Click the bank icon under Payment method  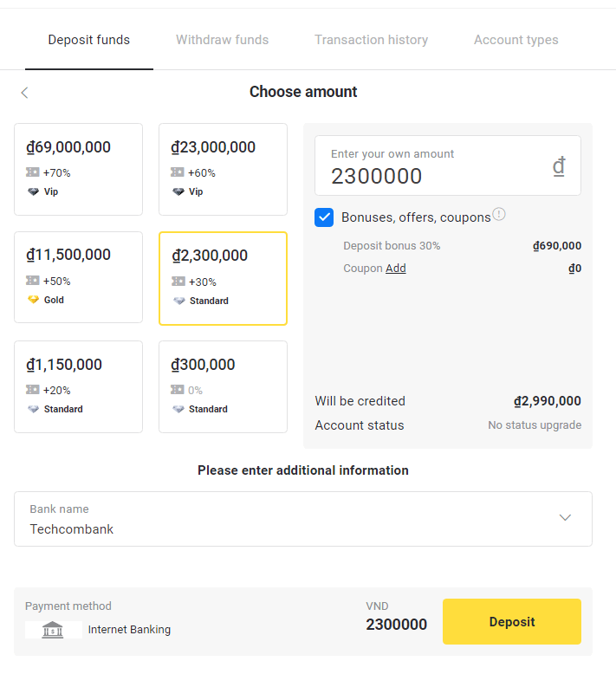pos(53,630)
